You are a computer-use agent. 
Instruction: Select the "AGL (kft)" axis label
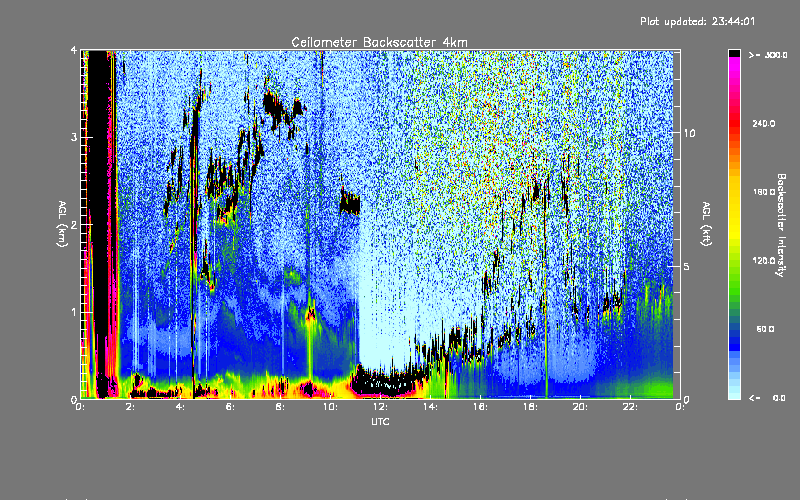click(706, 224)
